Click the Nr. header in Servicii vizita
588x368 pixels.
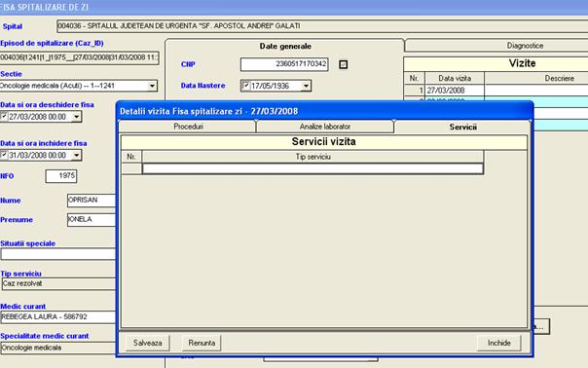pyautogui.click(x=131, y=157)
